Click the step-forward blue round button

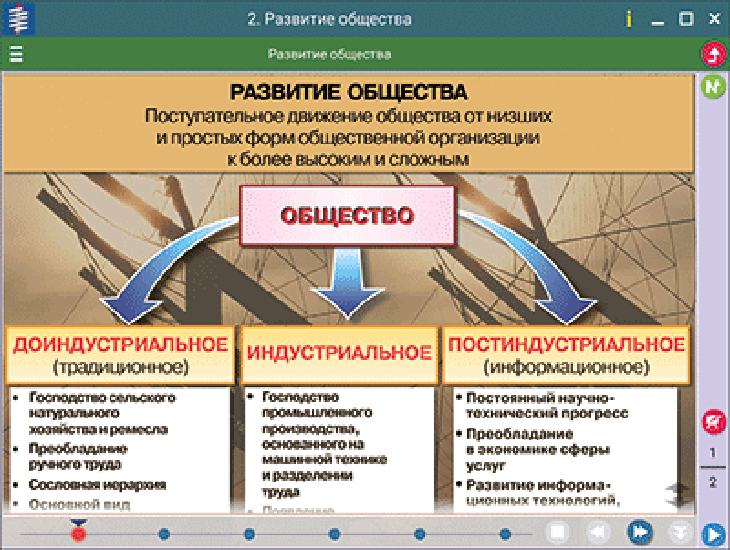[x=640, y=532]
